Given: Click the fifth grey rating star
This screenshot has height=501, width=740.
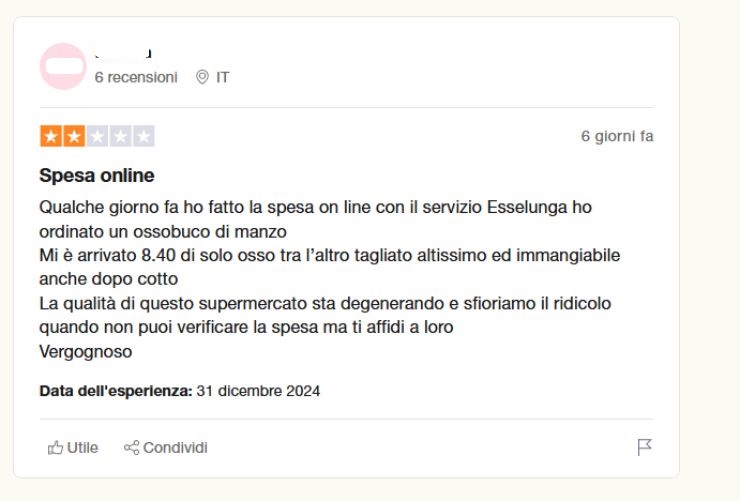Looking at the screenshot, I should tap(143, 136).
